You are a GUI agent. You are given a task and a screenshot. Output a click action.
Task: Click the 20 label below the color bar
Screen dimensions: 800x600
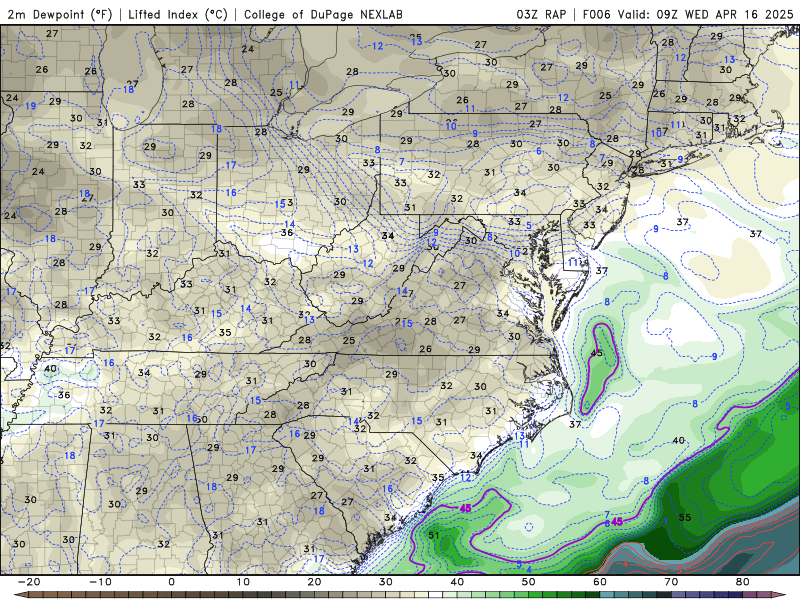[314, 582]
